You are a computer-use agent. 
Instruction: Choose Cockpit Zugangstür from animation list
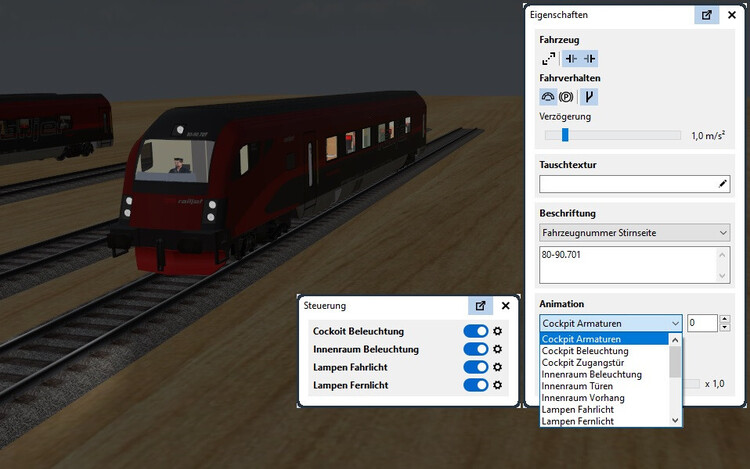tap(605, 362)
